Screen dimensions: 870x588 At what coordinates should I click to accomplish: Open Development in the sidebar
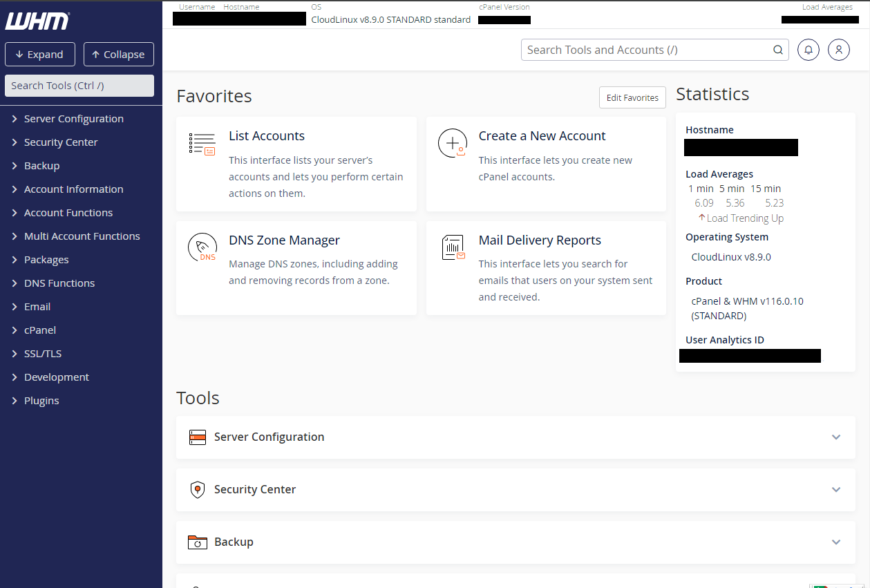pos(57,377)
